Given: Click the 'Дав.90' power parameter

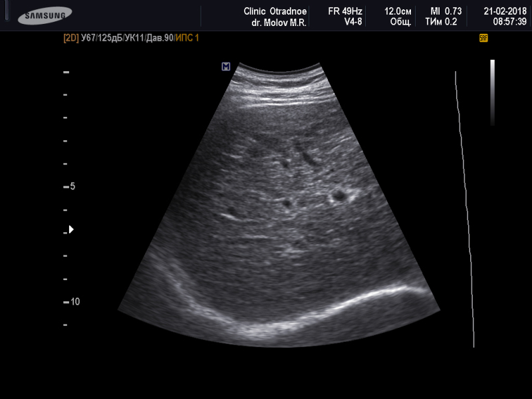Looking at the screenshot, I should click(160, 38).
